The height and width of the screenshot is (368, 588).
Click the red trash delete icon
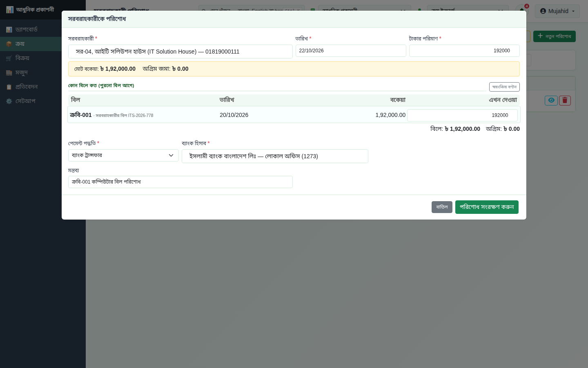point(565,100)
